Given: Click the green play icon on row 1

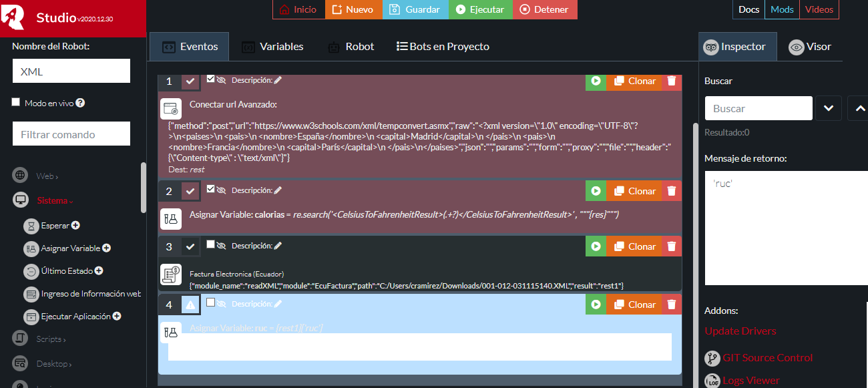Looking at the screenshot, I should (595, 81).
